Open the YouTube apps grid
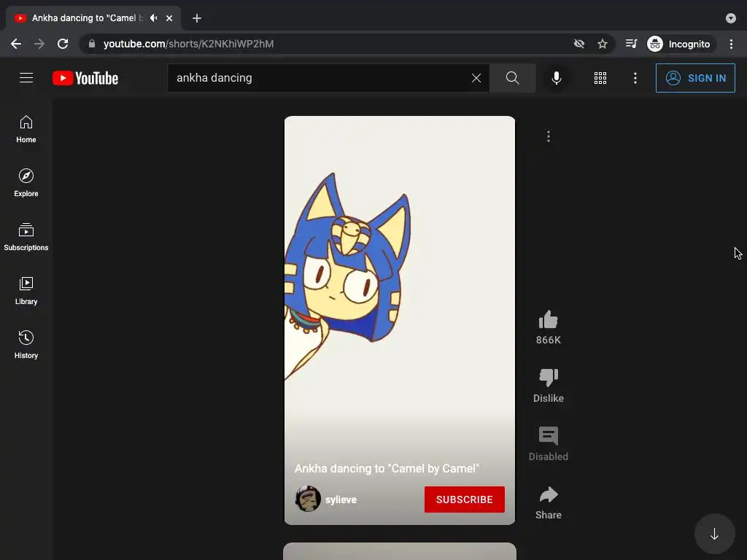Screen dimensions: 747x560 pos(600,78)
